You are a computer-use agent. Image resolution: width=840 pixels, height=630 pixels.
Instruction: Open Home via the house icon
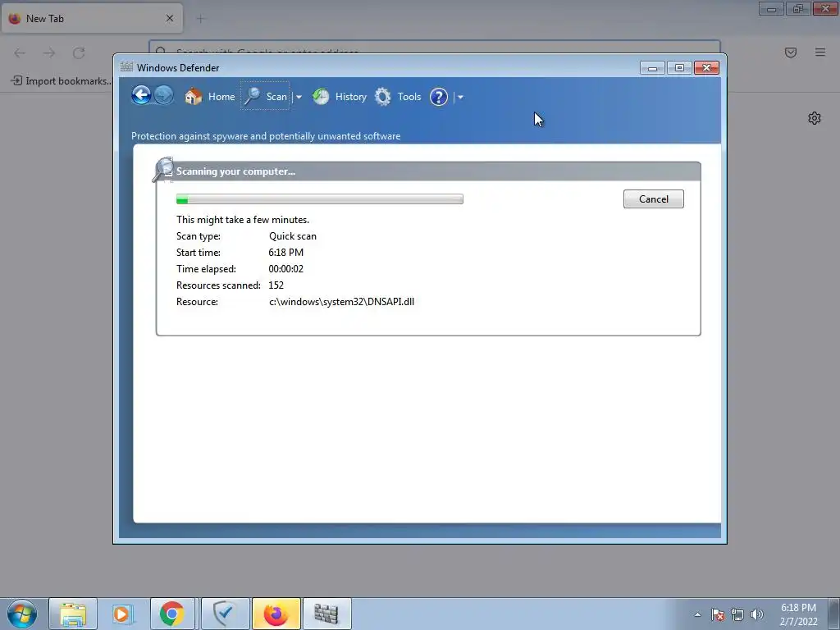click(193, 97)
